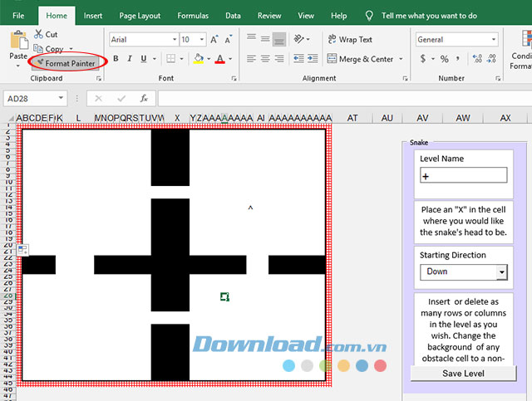Toggle italic formatting
This screenshot has width=532, height=401.
130,59
